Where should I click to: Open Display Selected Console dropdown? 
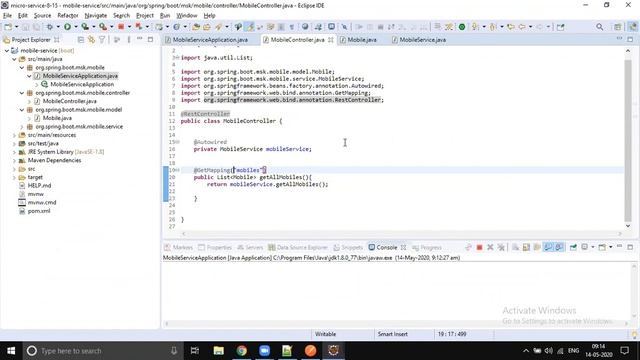pos(593,247)
